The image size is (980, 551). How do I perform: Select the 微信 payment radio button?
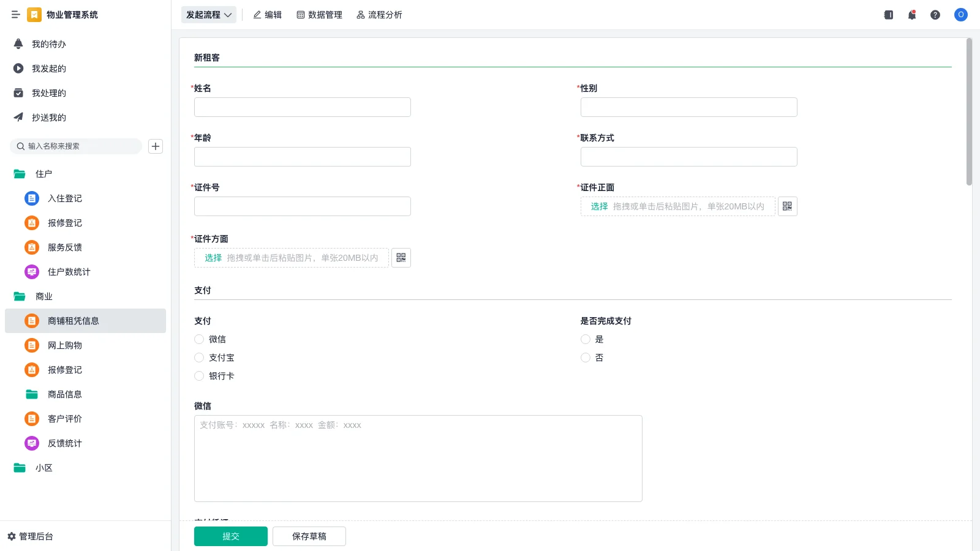199,339
